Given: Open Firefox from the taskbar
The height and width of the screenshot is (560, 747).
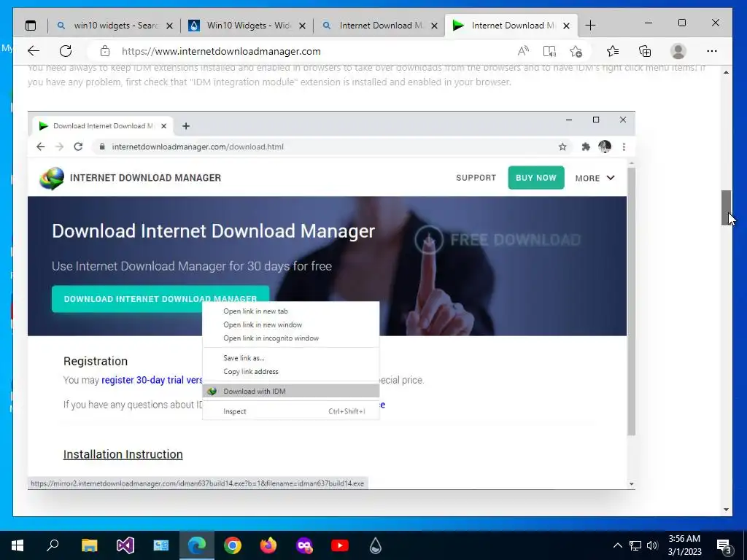Looking at the screenshot, I should (268, 545).
